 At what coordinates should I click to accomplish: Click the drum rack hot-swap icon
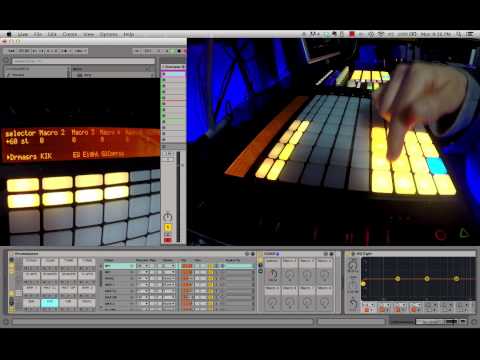[247, 254]
